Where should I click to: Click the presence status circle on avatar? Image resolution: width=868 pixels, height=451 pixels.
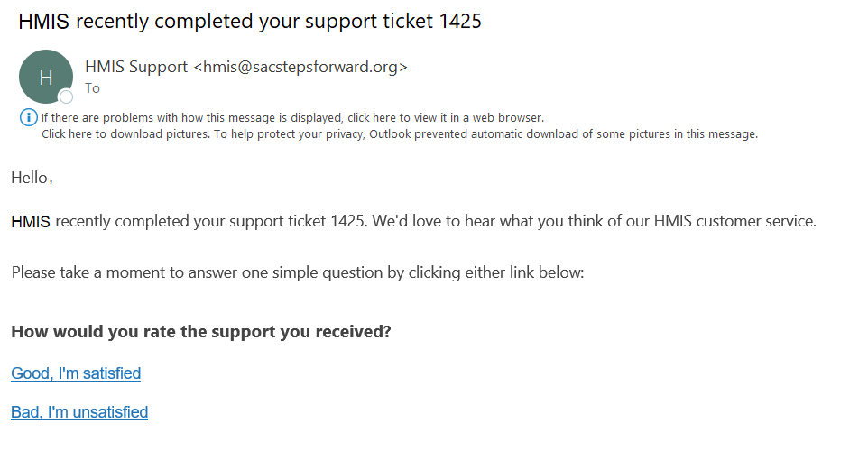point(66,97)
